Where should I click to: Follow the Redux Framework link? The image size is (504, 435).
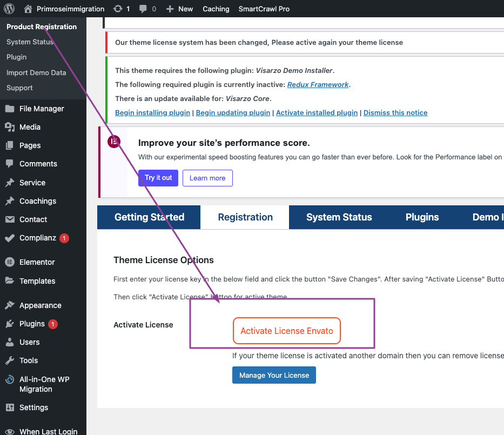pos(318,84)
